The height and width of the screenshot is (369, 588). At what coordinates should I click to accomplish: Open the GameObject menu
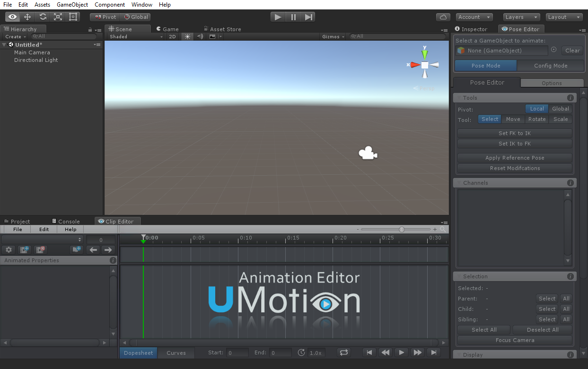[x=72, y=5]
